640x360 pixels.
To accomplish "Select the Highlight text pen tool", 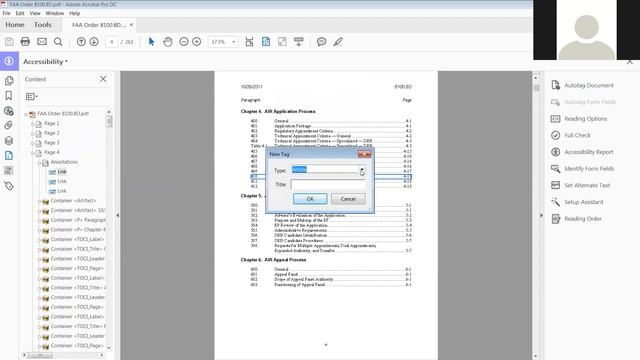I will (x=338, y=42).
